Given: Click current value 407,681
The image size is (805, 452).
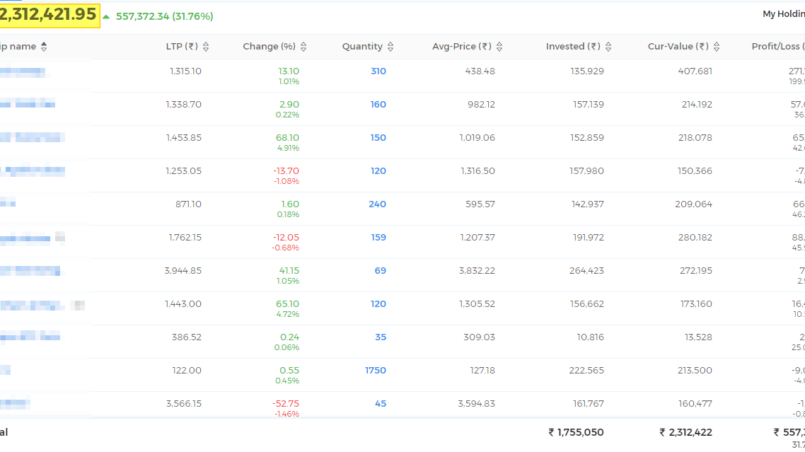Looking at the screenshot, I should click(695, 71).
